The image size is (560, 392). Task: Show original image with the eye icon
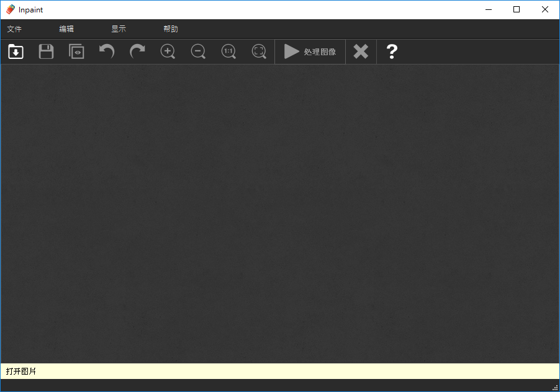(76, 51)
